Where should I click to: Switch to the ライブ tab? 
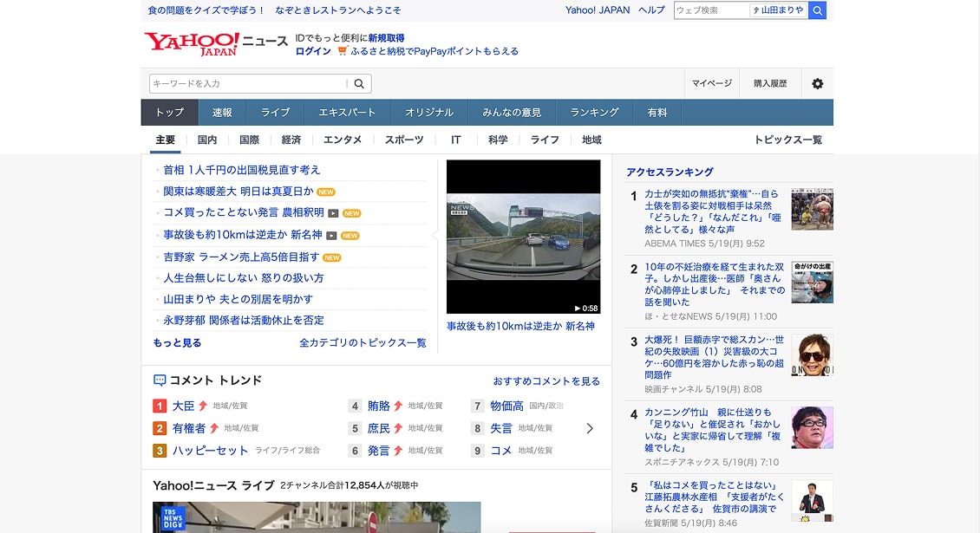coord(275,113)
